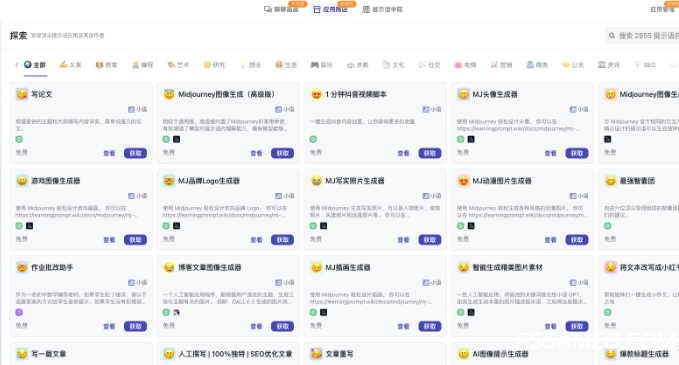Screen dimensions: 679x365
Task: Get the MJ品牌Logo生成器 app
Action: [282, 239]
